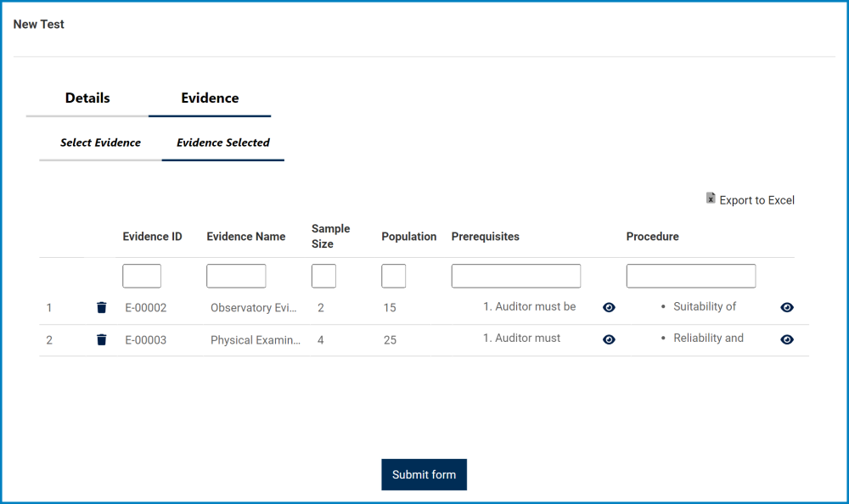This screenshot has height=504, width=849.
Task: Focus the Evidence Name filter field
Action: pos(235,275)
